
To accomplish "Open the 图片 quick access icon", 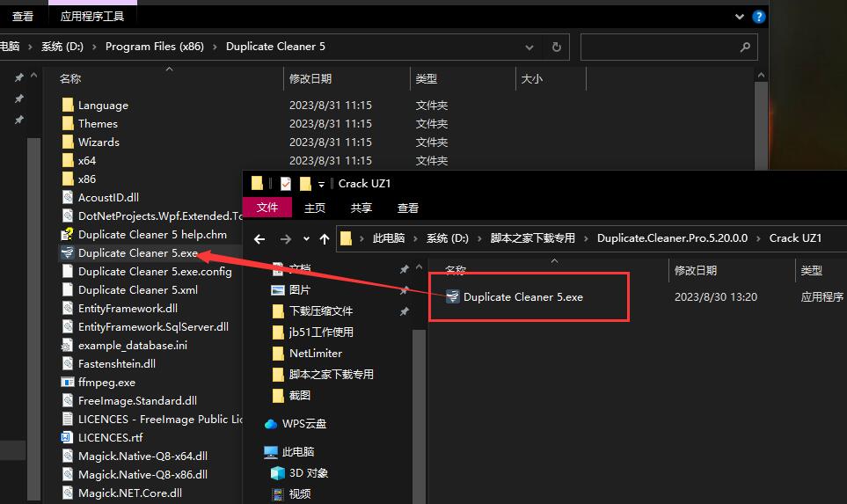I will pos(278,290).
